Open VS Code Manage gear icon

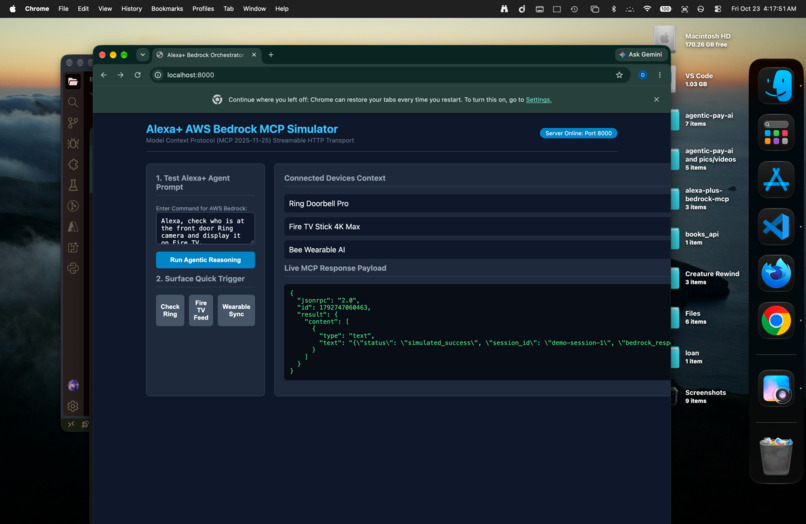(73, 406)
